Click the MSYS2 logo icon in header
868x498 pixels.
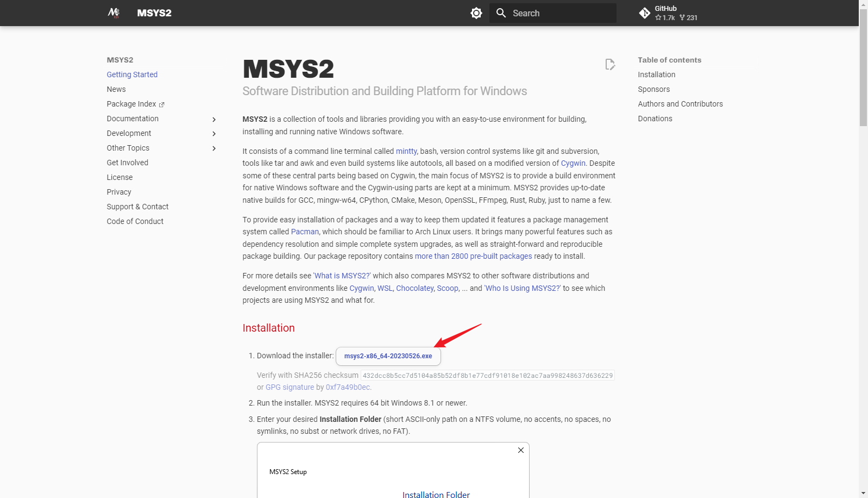(114, 13)
